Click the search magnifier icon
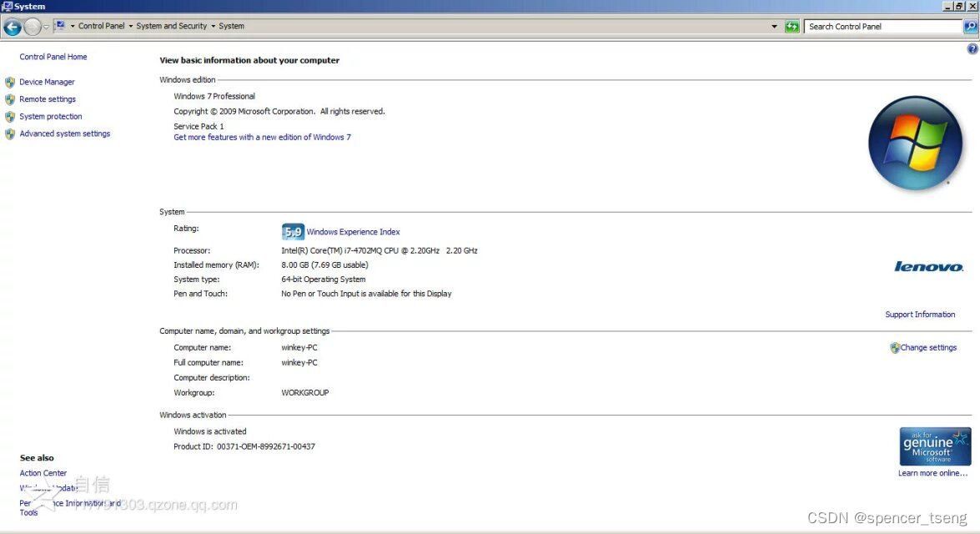The image size is (980, 534). coord(970,26)
